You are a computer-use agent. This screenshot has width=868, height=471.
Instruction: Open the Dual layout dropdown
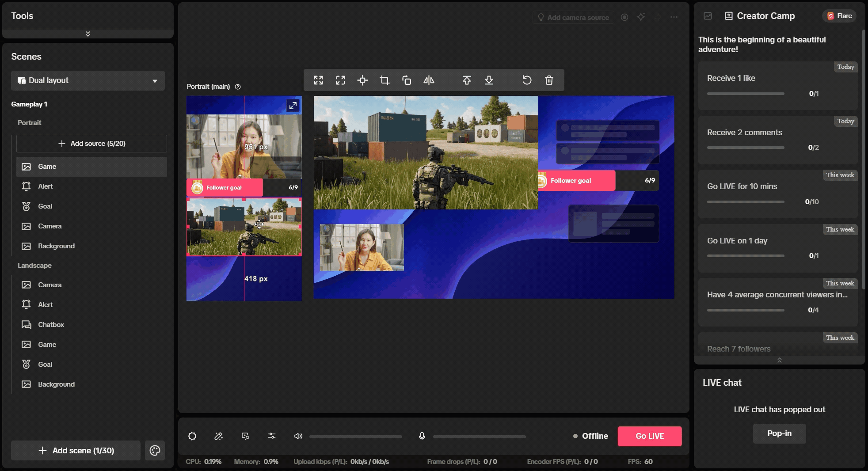click(x=88, y=80)
